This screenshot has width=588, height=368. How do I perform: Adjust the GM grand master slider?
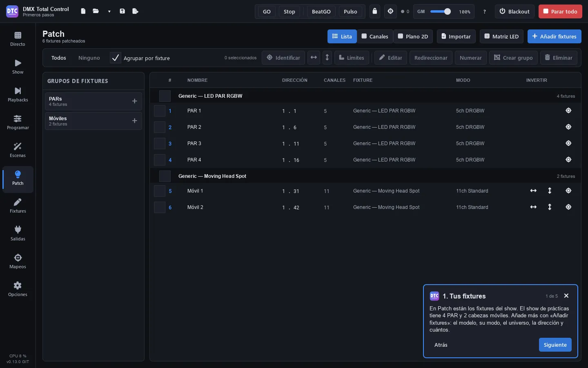tap(441, 11)
